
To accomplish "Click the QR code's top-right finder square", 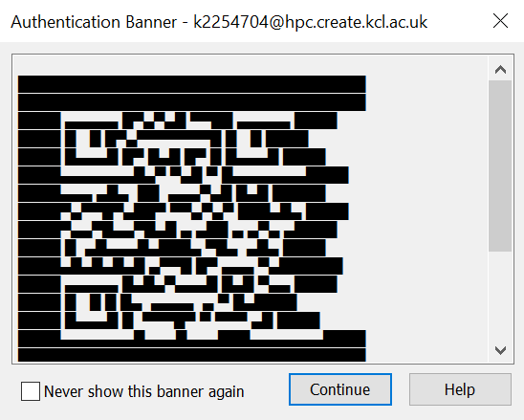I will point(252,144).
